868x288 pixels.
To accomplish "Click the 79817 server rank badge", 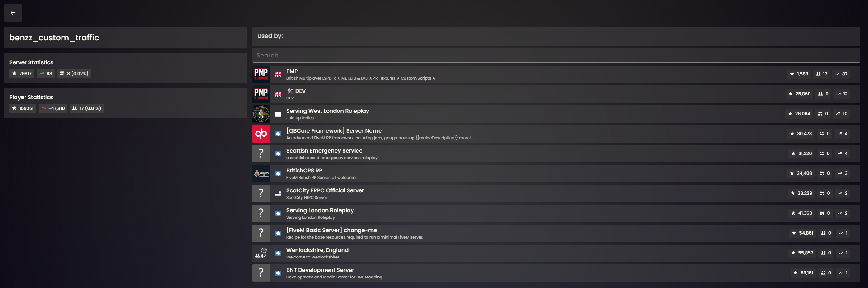I will (x=22, y=74).
